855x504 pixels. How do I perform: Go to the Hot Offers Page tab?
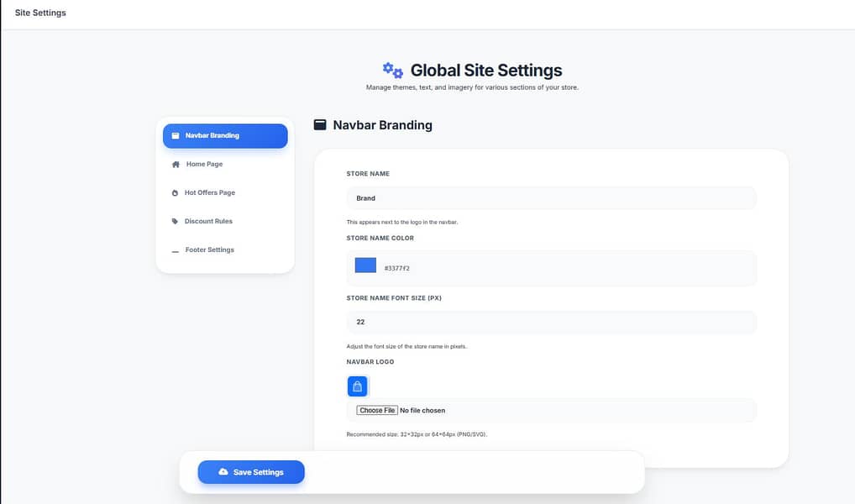(225, 192)
